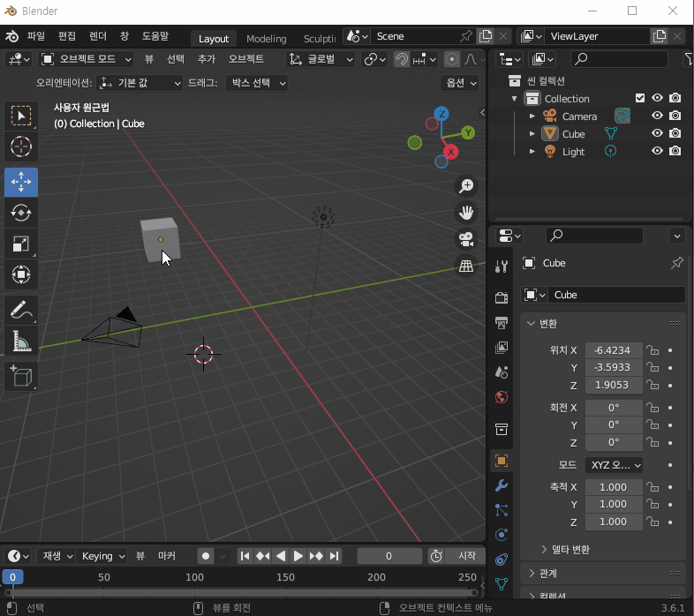
Task: Click the viewport zoom magnifier icon
Action: coord(466,186)
